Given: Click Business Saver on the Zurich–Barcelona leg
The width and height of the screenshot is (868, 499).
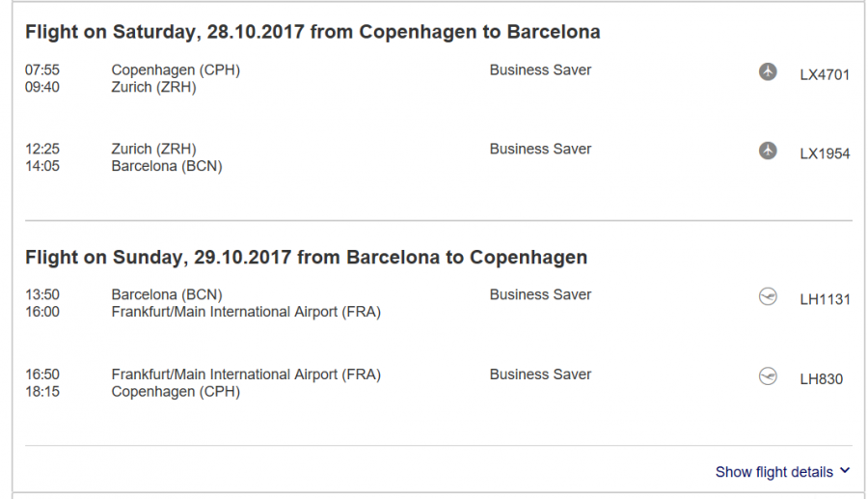Looking at the screenshot, I should [540, 149].
